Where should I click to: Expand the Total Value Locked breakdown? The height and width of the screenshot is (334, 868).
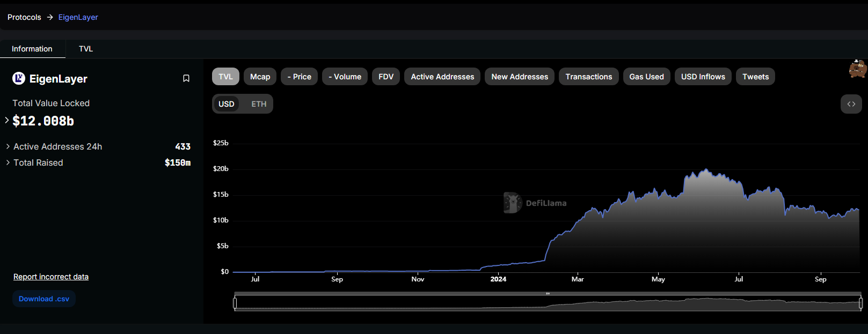[7, 121]
